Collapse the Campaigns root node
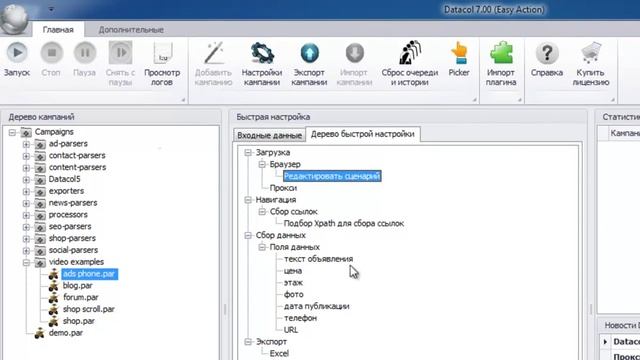 (x=12, y=132)
